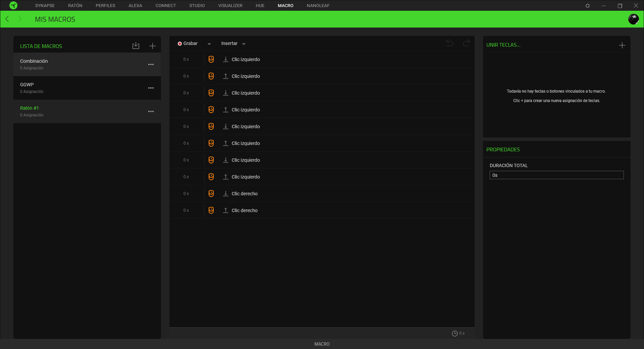The image size is (644, 349).
Task: Import a macro using the import icon
Action: click(136, 46)
